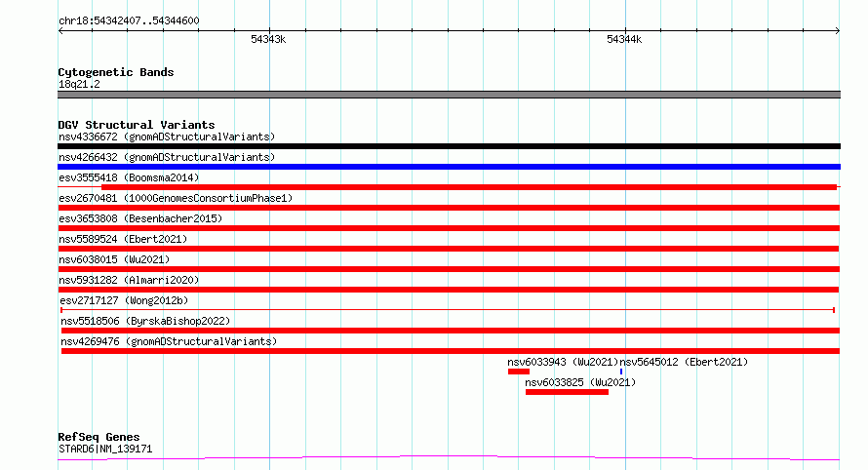Click the 18q21.2 band label

(79, 84)
